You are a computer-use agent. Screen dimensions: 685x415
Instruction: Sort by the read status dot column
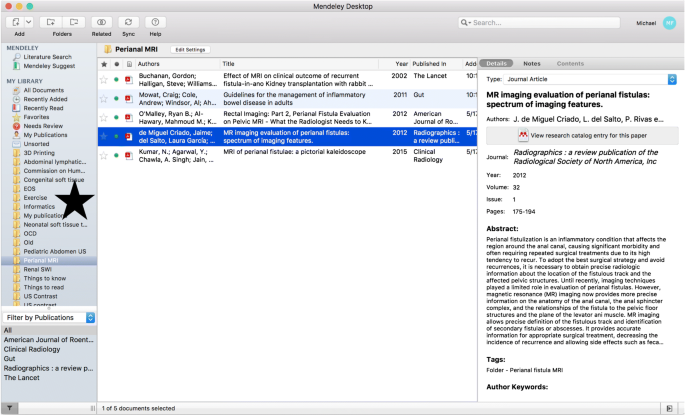click(117, 64)
